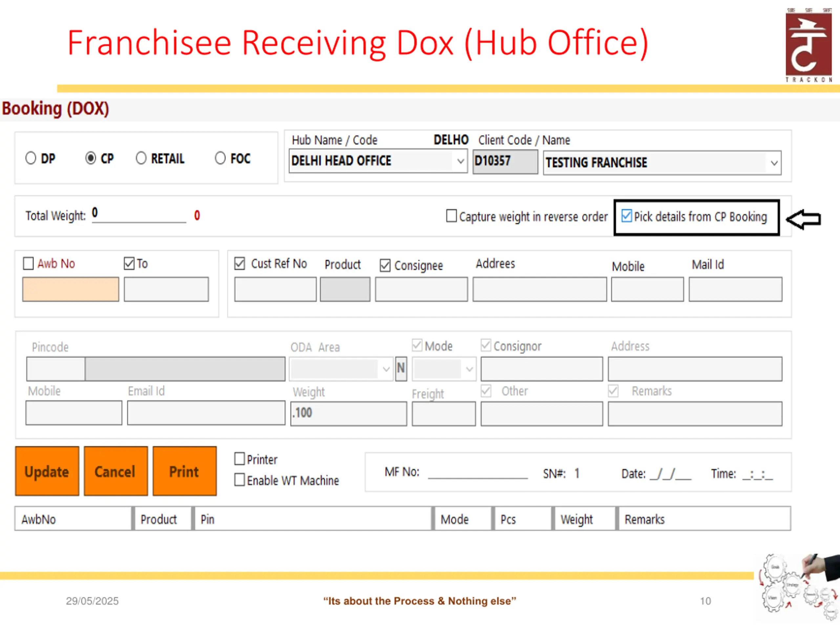The height and width of the screenshot is (630, 840).
Task: Enable the Awb No checkbox
Action: (29, 263)
